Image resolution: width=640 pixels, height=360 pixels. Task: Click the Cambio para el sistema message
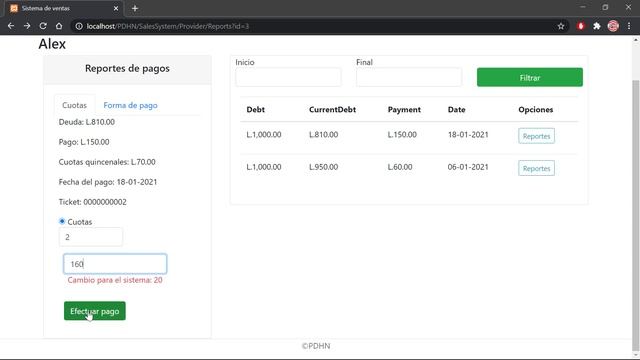(115, 280)
